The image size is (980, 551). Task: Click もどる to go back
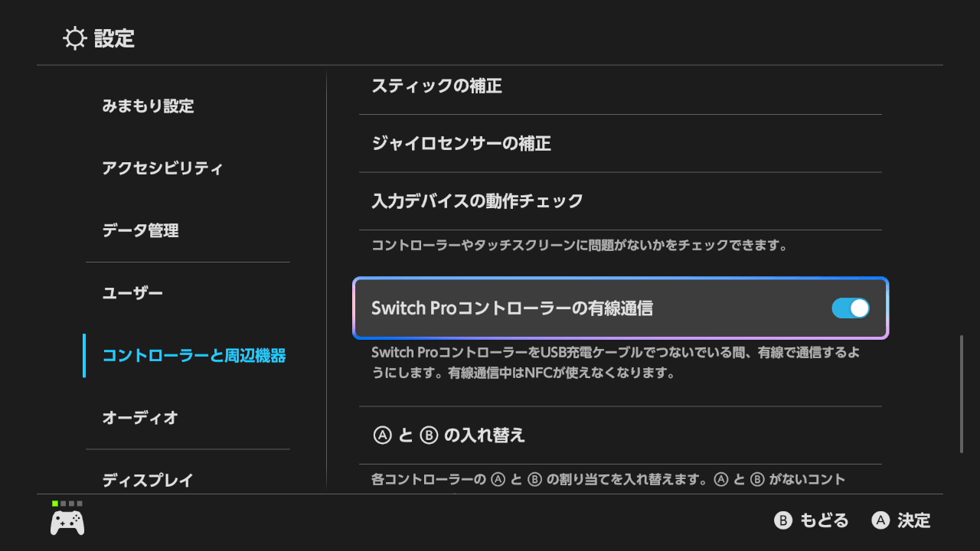pos(825,521)
